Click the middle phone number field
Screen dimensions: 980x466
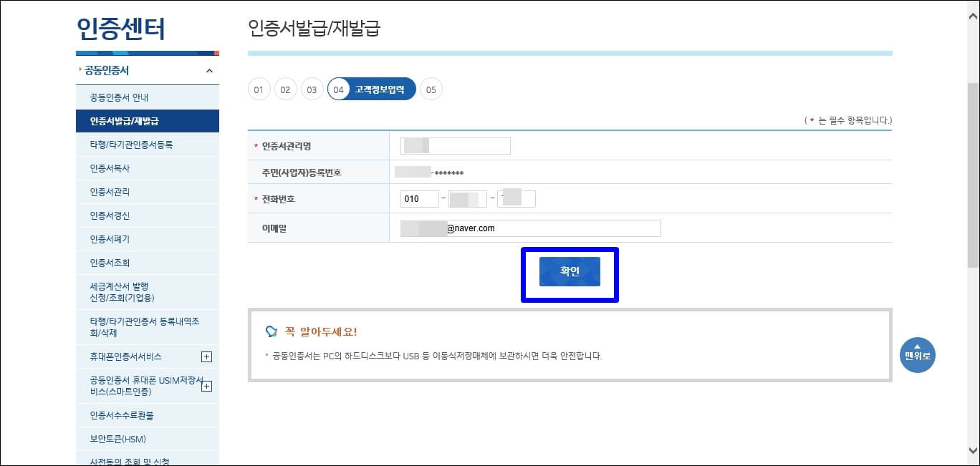click(468, 199)
